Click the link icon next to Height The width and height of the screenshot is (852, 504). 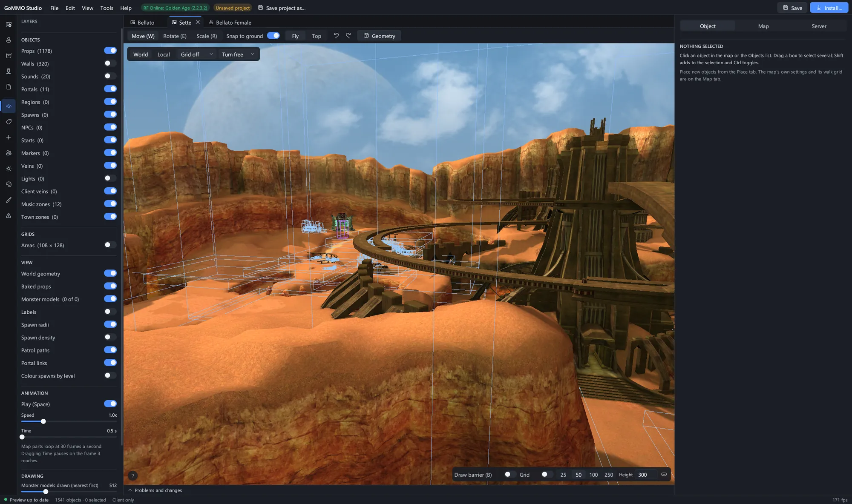point(664,474)
